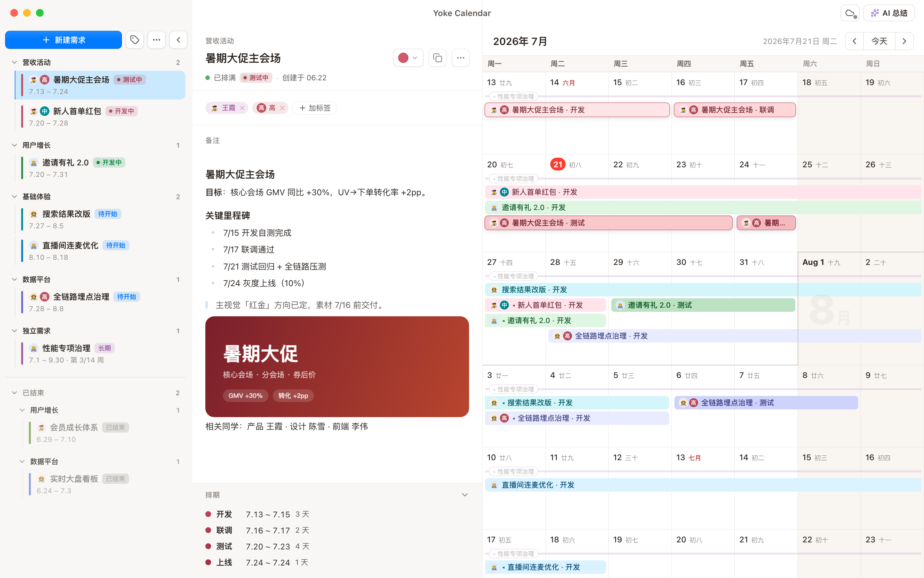The image size is (924, 578).
Task: Click the 备注 notes field label
Action: pos(213,140)
